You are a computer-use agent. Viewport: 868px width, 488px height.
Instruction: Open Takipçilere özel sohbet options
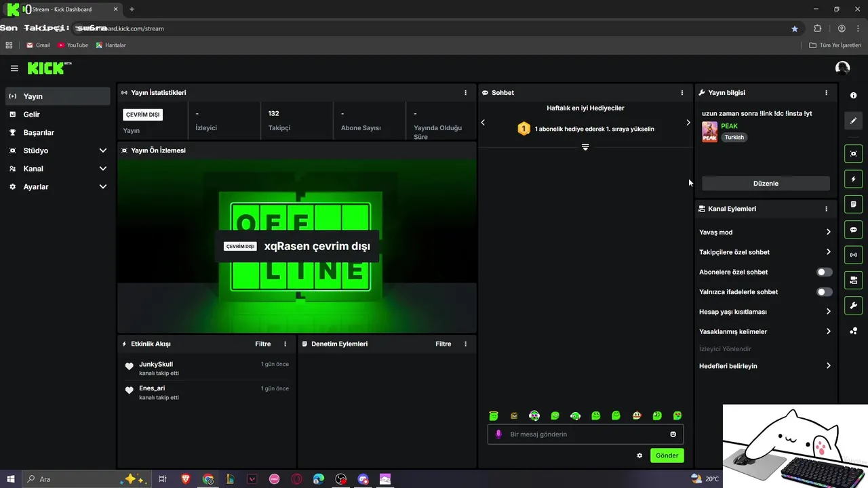coord(765,252)
